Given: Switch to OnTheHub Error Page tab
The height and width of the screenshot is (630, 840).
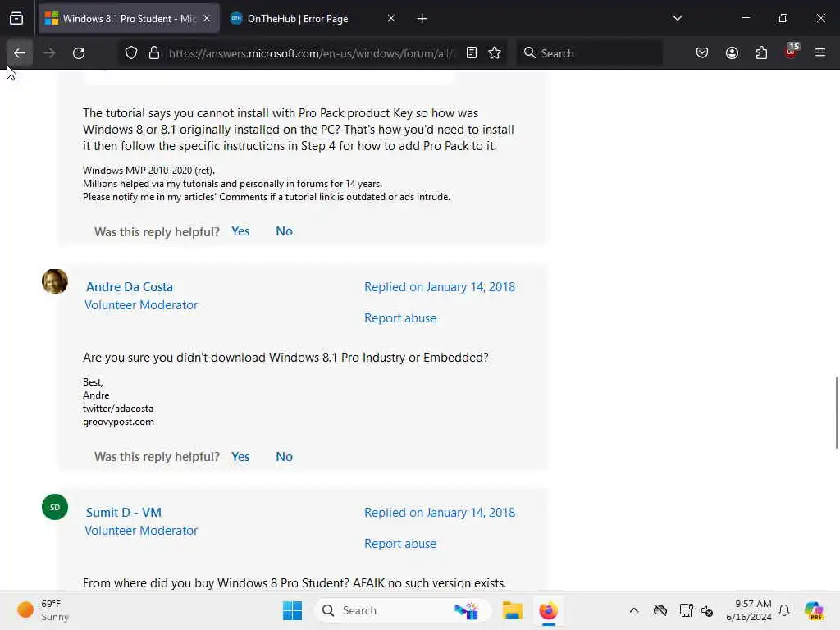Looking at the screenshot, I should pos(313,19).
